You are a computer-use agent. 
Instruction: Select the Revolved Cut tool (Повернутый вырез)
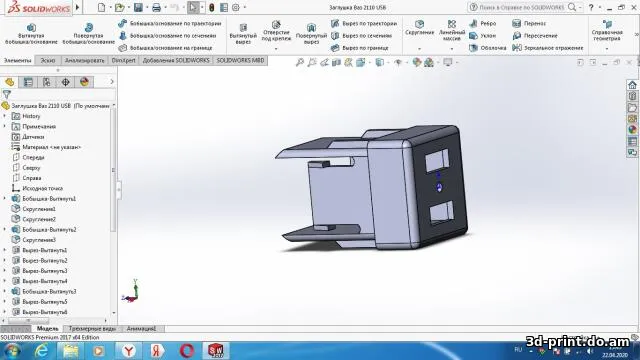pyautogui.click(x=311, y=33)
